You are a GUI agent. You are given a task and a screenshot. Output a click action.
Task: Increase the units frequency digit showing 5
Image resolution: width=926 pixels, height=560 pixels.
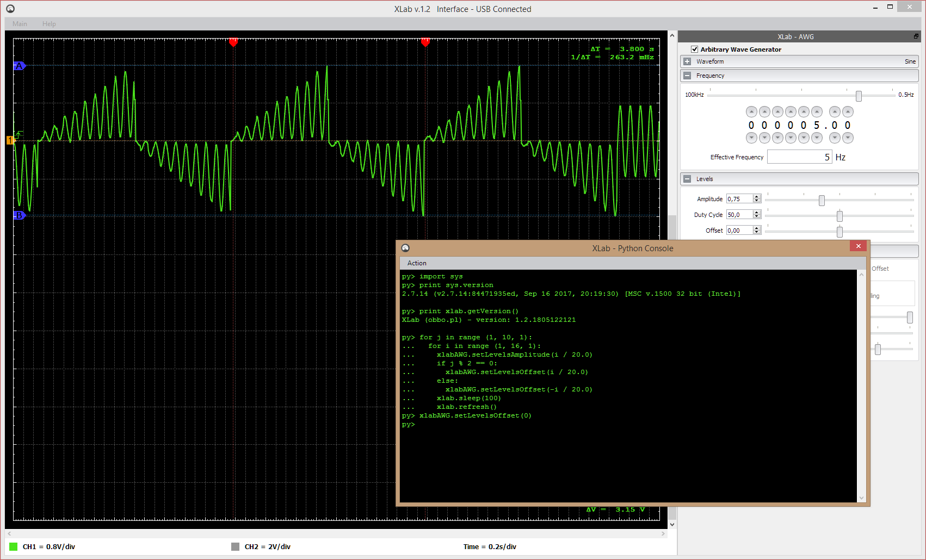[x=817, y=112]
